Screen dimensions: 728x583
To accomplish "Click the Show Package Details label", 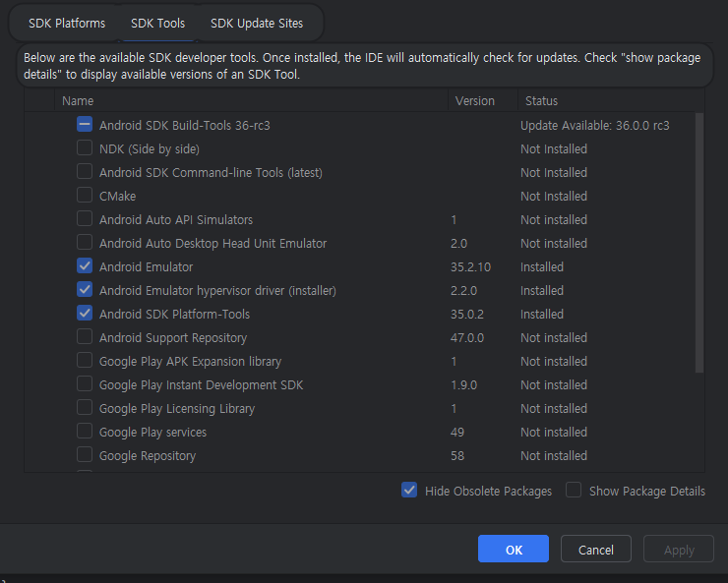I will pyautogui.click(x=647, y=492).
